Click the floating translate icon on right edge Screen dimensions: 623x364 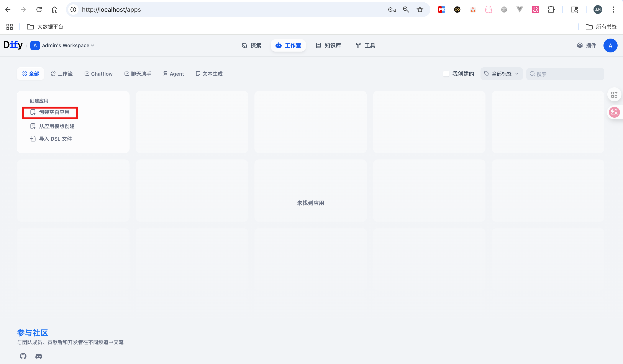coord(615,112)
